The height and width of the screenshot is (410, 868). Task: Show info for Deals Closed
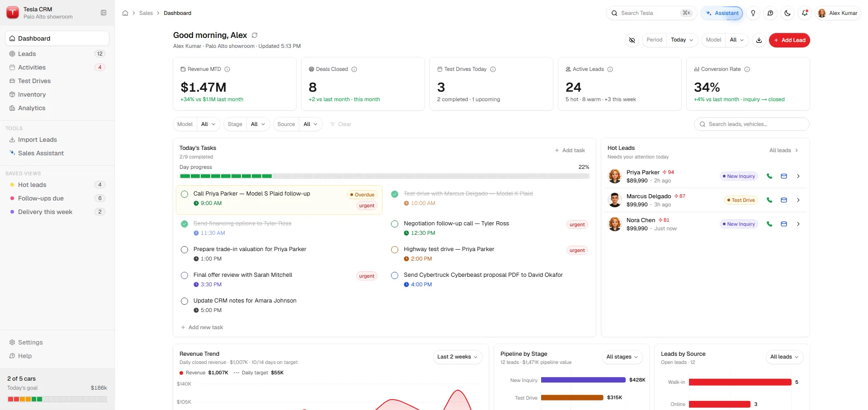coord(354,69)
